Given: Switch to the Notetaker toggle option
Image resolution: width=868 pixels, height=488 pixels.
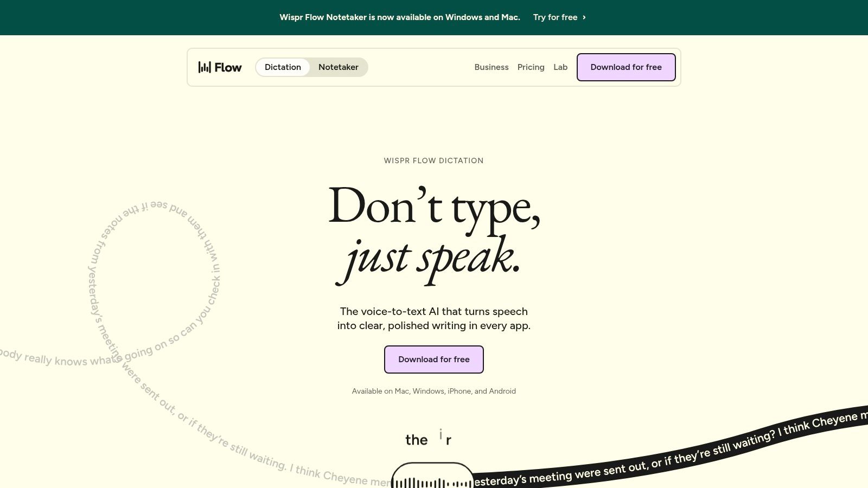Looking at the screenshot, I should [x=339, y=67].
